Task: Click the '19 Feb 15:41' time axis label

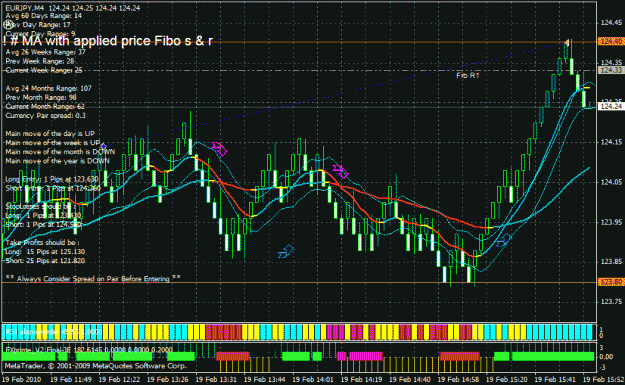Action: 555,379
